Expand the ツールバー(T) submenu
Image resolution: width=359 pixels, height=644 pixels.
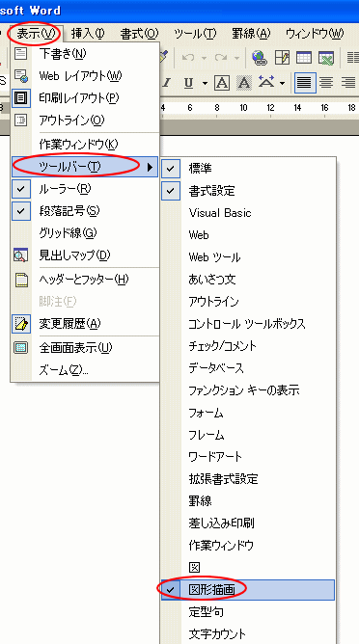[x=84, y=167]
